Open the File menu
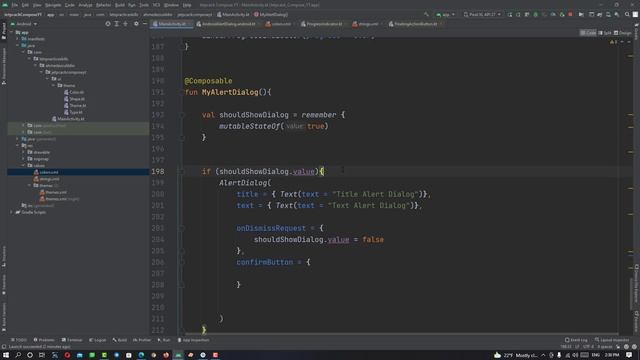 pyautogui.click(x=15, y=5)
